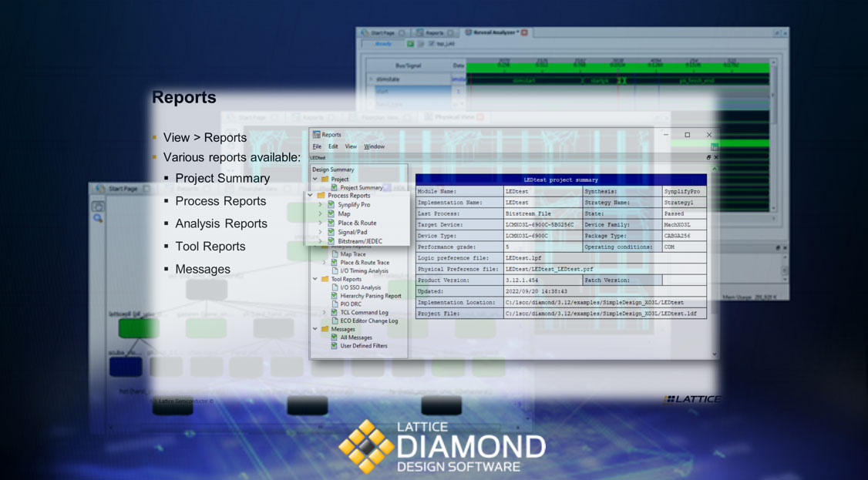Select the LCMXO3L-6900C-5BG256C target device cell

(x=543, y=224)
